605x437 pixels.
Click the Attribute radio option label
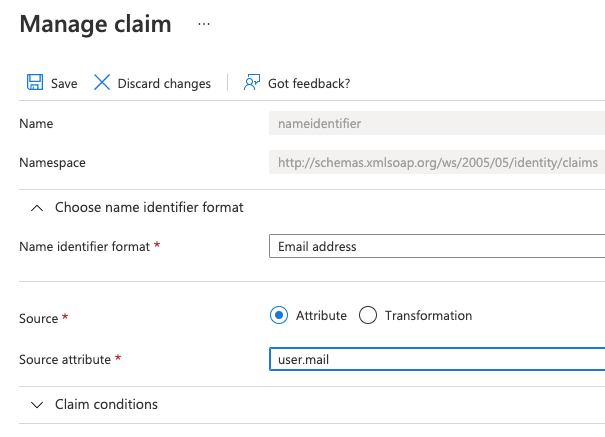click(321, 315)
